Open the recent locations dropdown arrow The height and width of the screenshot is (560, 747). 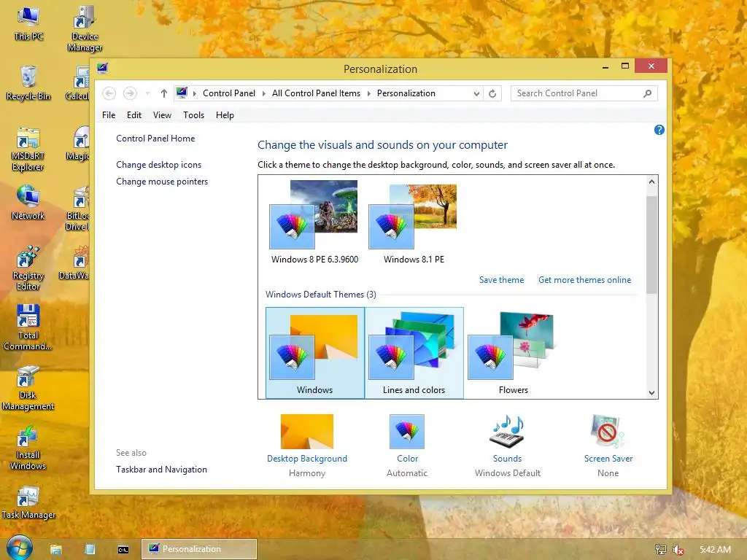[x=147, y=93]
